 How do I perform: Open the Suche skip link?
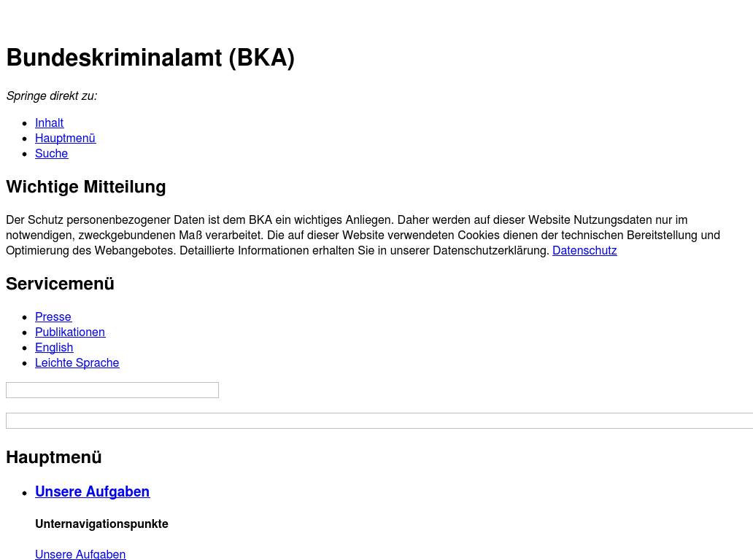51,153
